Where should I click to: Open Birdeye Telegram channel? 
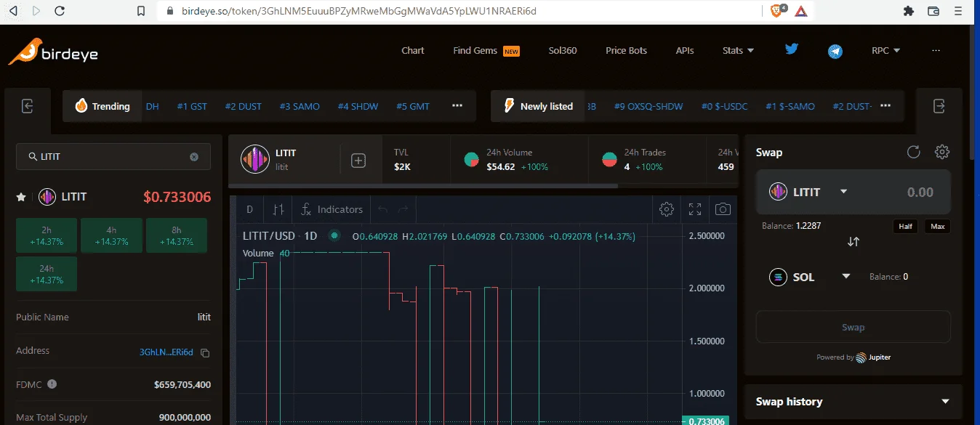tap(835, 51)
